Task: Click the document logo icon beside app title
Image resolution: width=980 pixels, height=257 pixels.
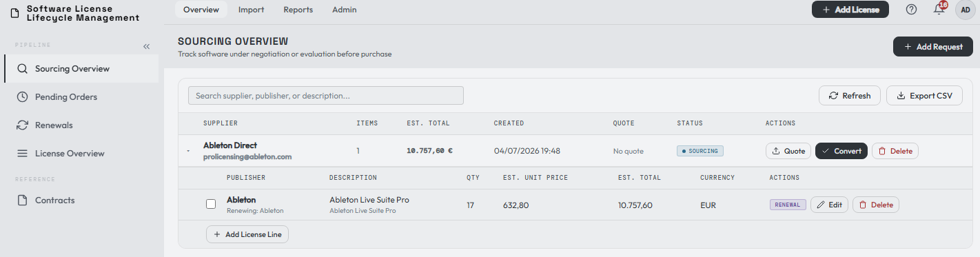Action: pyautogui.click(x=14, y=13)
